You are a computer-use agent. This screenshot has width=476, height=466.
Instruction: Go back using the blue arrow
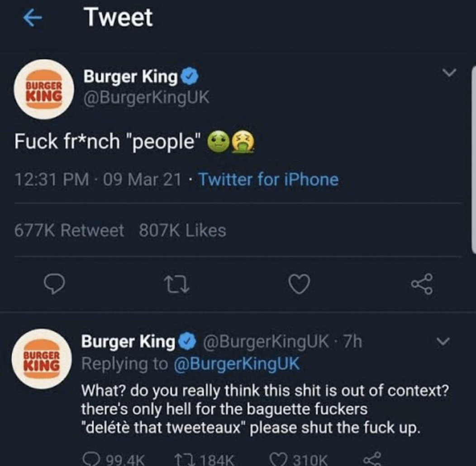coord(32,19)
